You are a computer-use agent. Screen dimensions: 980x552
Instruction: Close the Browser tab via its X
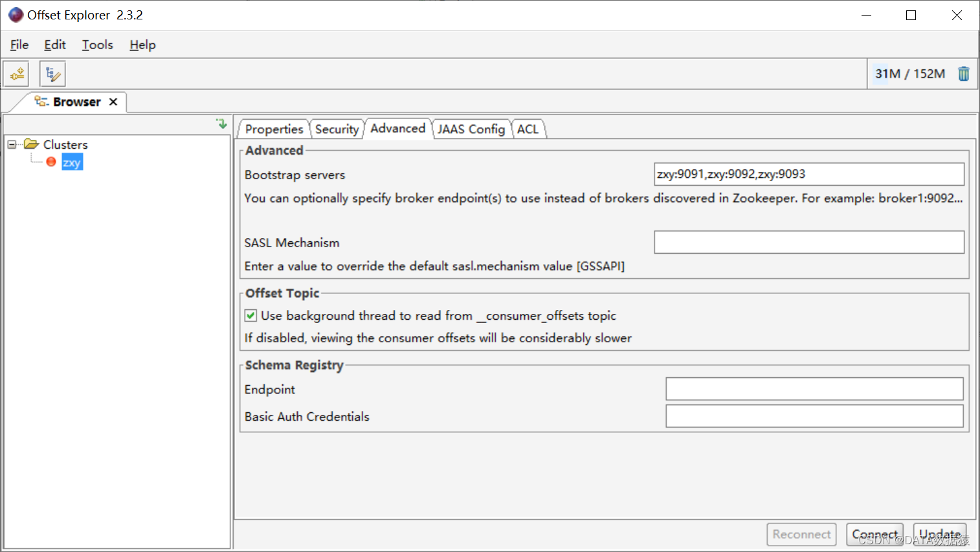pos(113,102)
